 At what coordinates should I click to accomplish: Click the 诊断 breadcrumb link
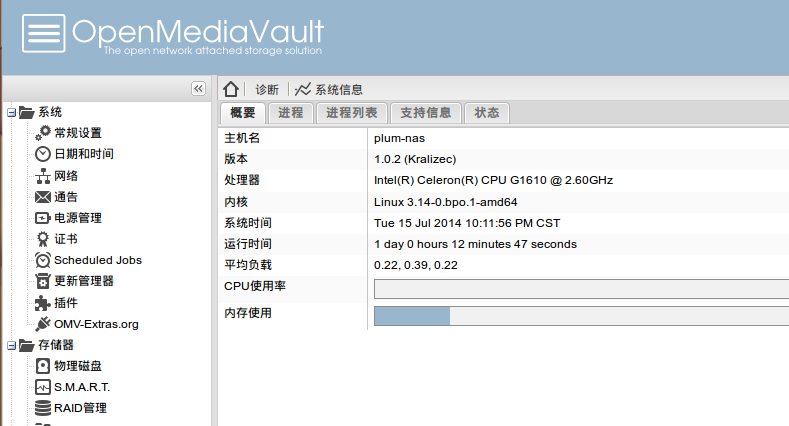267,90
